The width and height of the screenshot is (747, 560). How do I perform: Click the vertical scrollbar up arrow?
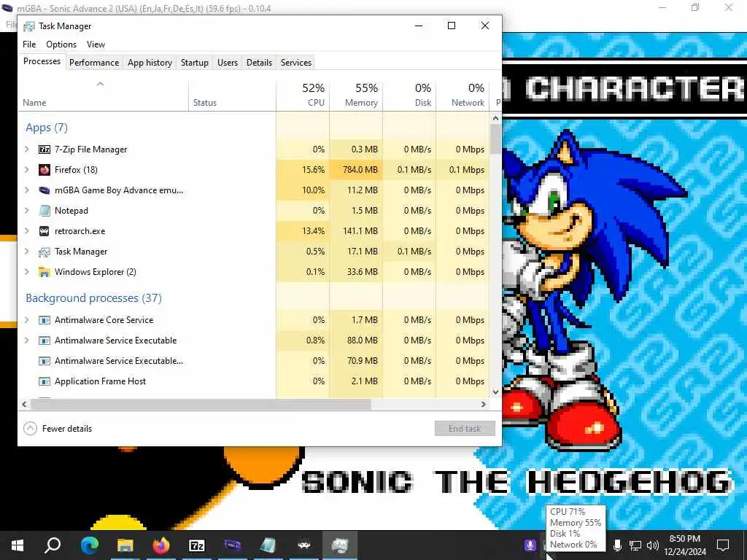tap(495, 118)
